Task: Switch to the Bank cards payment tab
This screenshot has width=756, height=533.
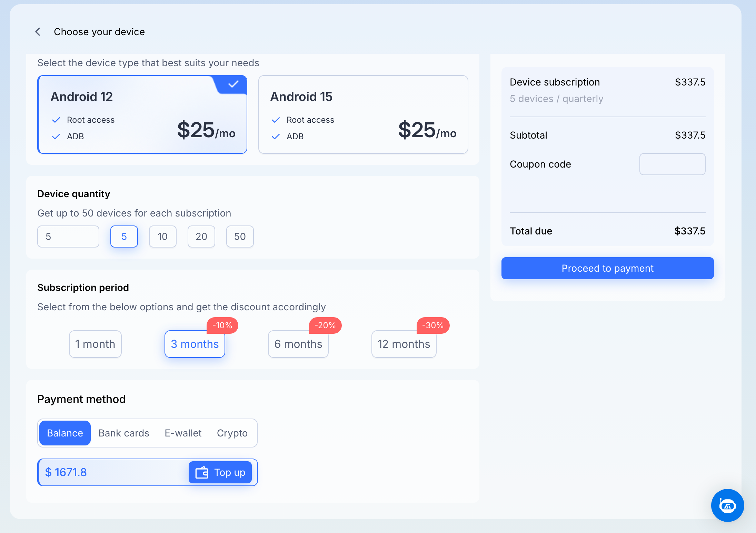Action: 124,433
